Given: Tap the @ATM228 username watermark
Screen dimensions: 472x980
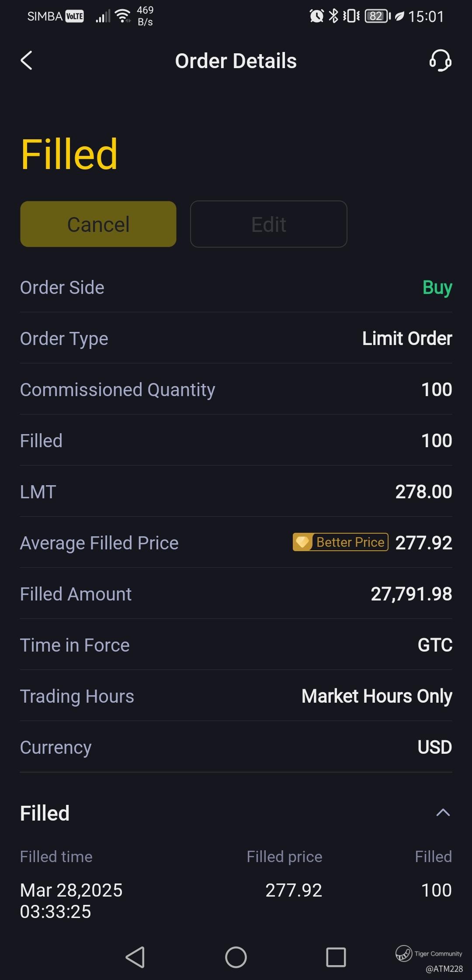Looking at the screenshot, I should 444,969.
